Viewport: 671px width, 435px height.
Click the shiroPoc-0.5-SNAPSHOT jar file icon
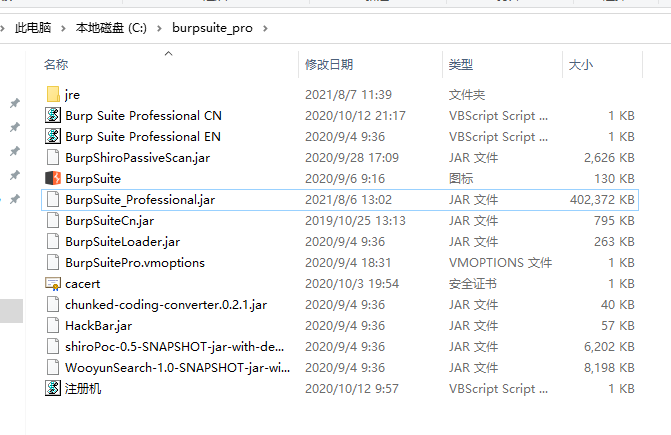53,346
